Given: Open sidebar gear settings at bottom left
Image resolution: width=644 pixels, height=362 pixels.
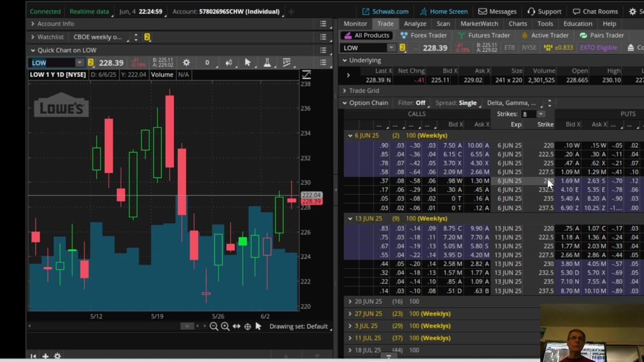Looking at the screenshot, I should [57, 356].
